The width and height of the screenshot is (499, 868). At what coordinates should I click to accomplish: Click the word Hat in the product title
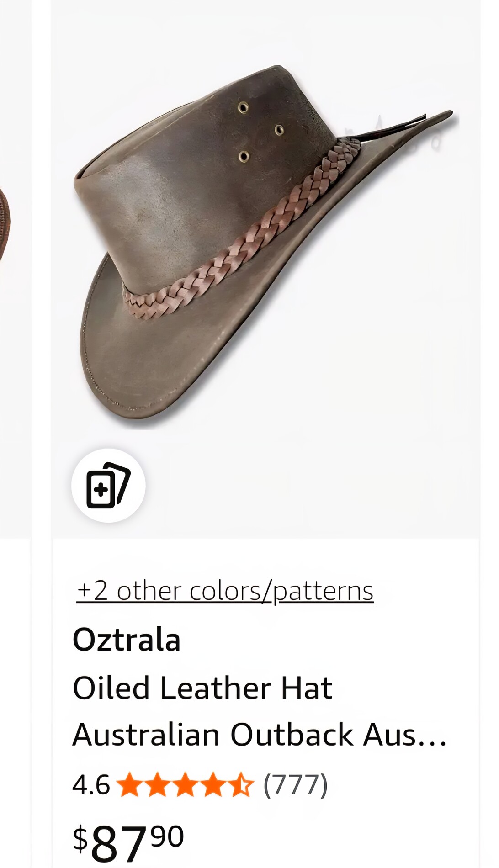(307, 688)
